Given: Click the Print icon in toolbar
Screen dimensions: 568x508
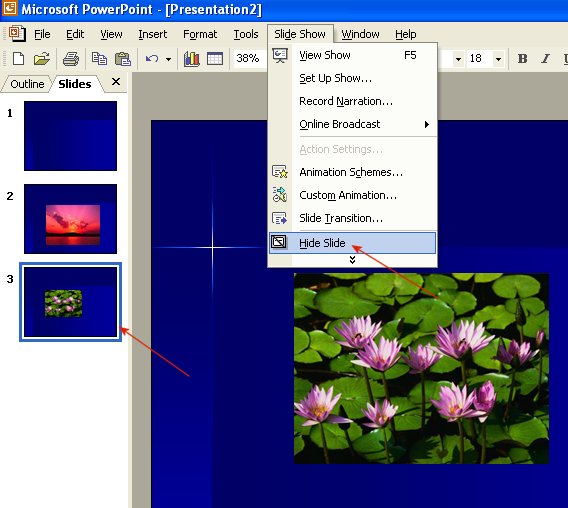Looking at the screenshot, I should coord(71,58).
